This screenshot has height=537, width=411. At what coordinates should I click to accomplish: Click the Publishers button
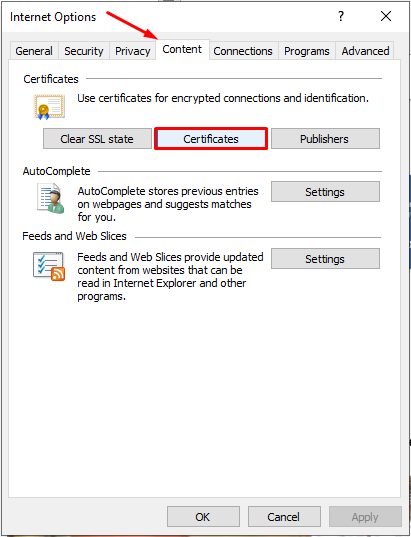click(x=325, y=139)
